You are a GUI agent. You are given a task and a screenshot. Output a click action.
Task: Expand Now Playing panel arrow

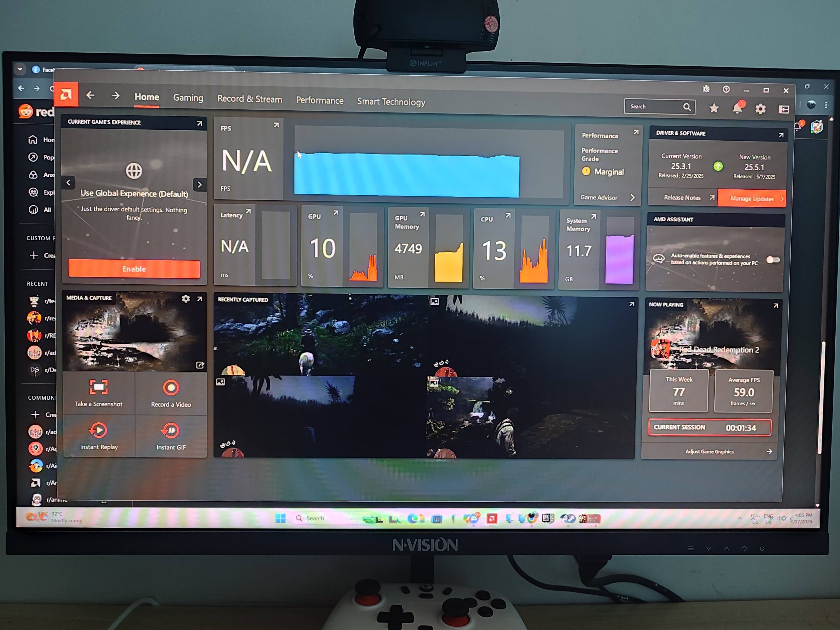tap(776, 306)
